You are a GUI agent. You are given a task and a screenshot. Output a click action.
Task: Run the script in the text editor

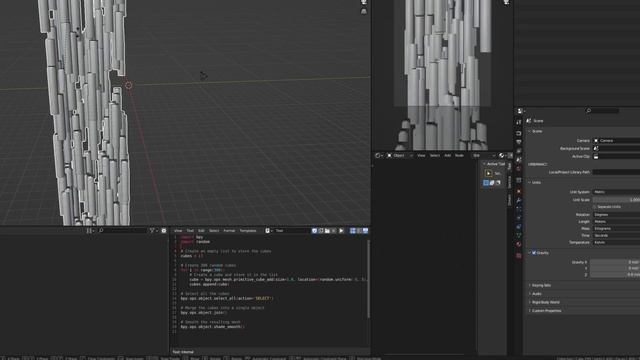[x=341, y=231]
